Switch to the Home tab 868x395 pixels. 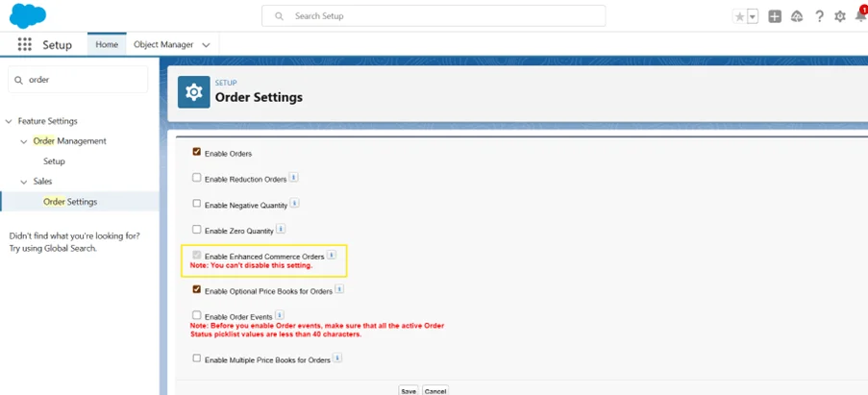click(107, 44)
